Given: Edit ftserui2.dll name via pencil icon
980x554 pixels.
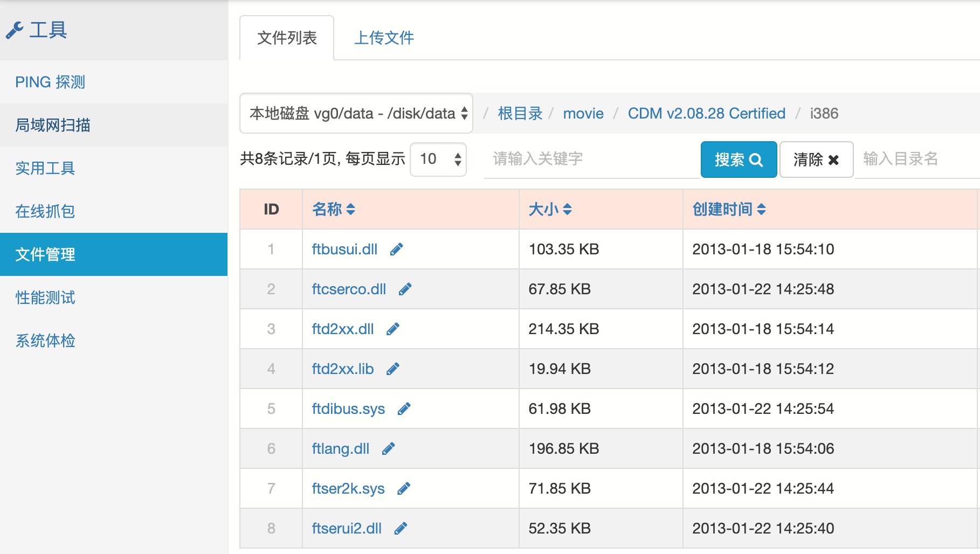Looking at the screenshot, I should pyautogui.click(x=401, y=529).
